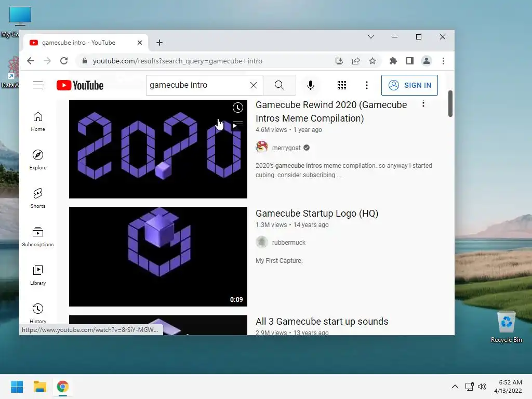The width and height of the screenshot is (532, 399).
Task: Add Gamecube Rewind 2020 to queue
Action: (x=238, y=125)
